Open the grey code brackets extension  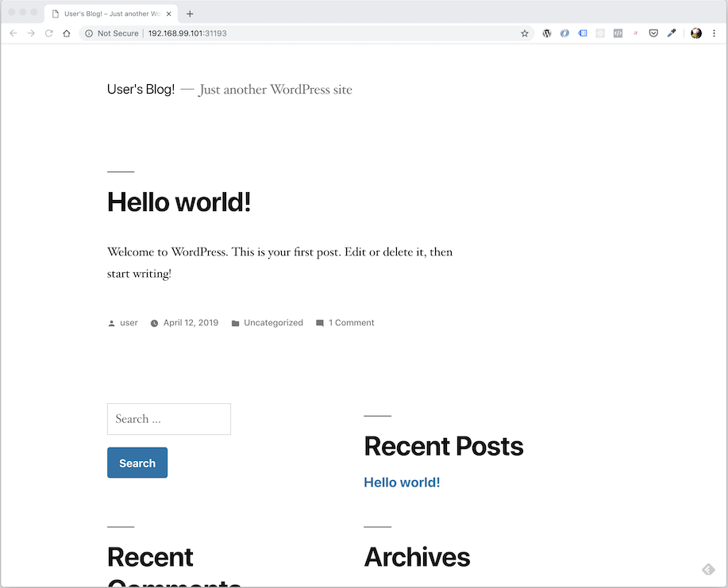[618, 33]
